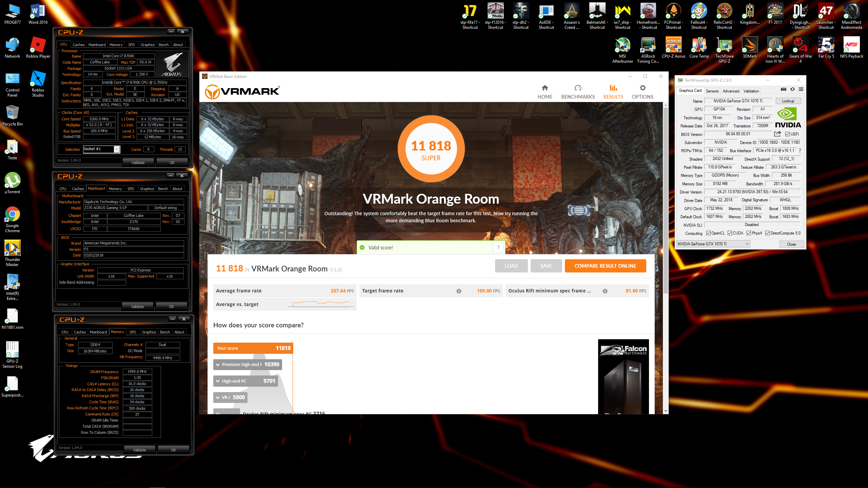Open Recycle Bin icon
The height and width of the screenshot is (488, 868).
tap(12, 115)
